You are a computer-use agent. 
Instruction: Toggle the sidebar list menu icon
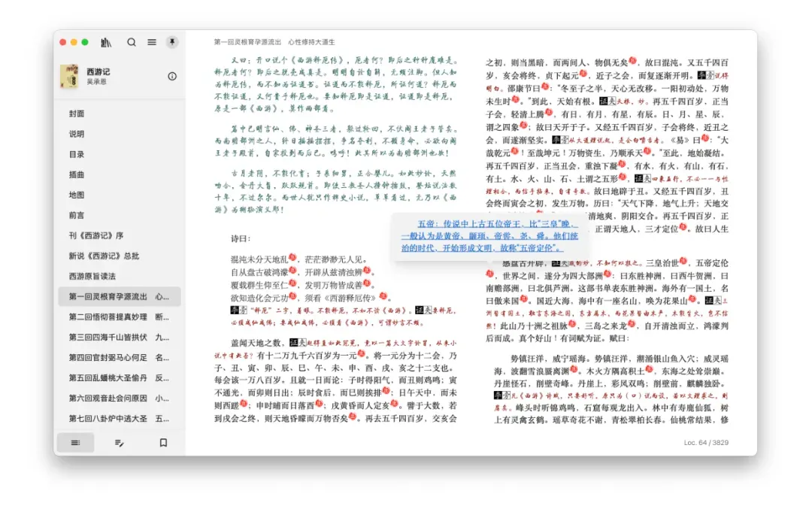pyautogui.click(x=152, y=42)
